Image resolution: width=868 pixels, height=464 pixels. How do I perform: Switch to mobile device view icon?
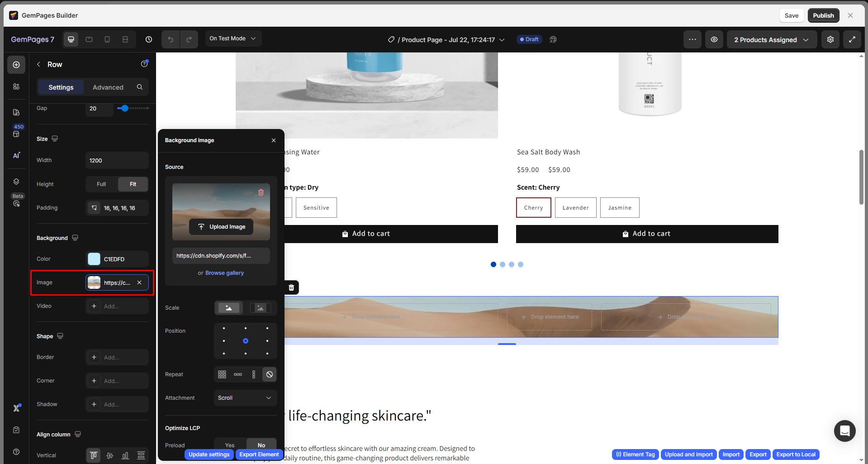[107, 39]
